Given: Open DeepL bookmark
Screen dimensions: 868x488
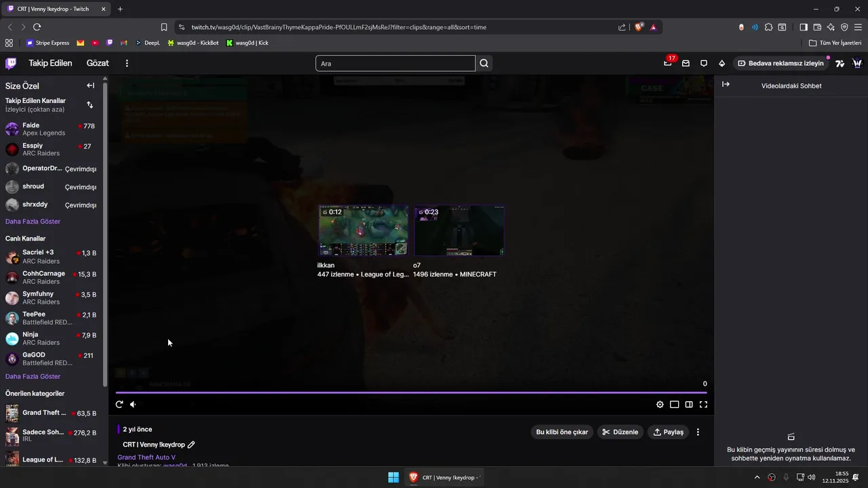Looking at the screenshot, I should (148, 43).
